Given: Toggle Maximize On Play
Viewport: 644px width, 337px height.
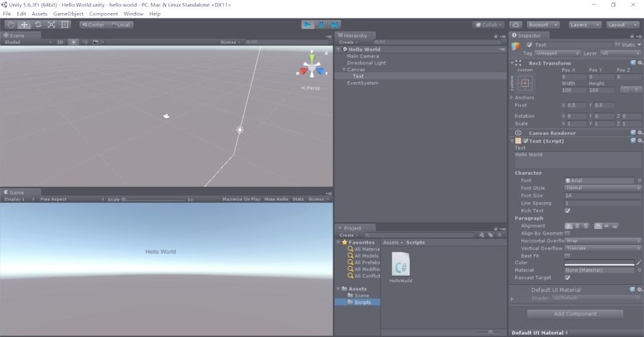Looking at the screenshot, I should (x=241, y=199).
